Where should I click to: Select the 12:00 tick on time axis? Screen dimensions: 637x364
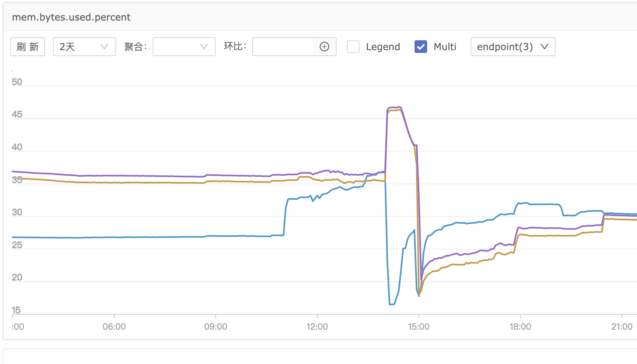click(x=317, y=327)
